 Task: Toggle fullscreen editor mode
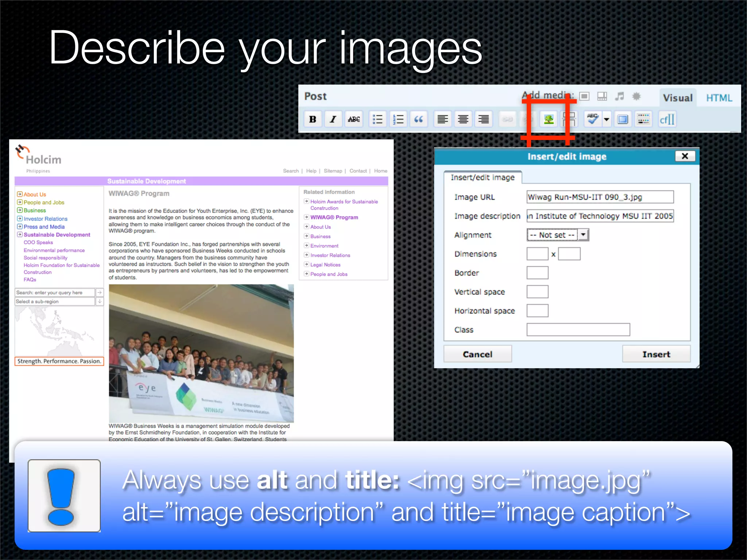point(623,119)
